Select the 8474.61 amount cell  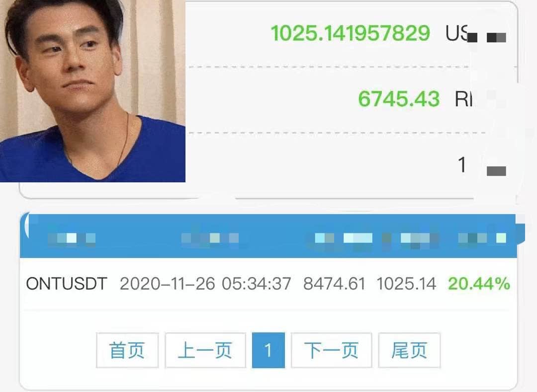click(334, 284)
